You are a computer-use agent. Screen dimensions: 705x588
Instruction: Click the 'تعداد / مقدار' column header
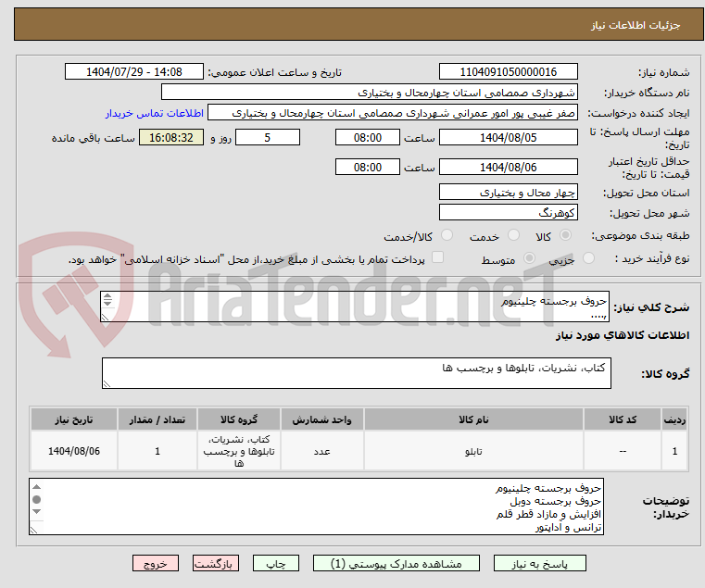point(157,419)
